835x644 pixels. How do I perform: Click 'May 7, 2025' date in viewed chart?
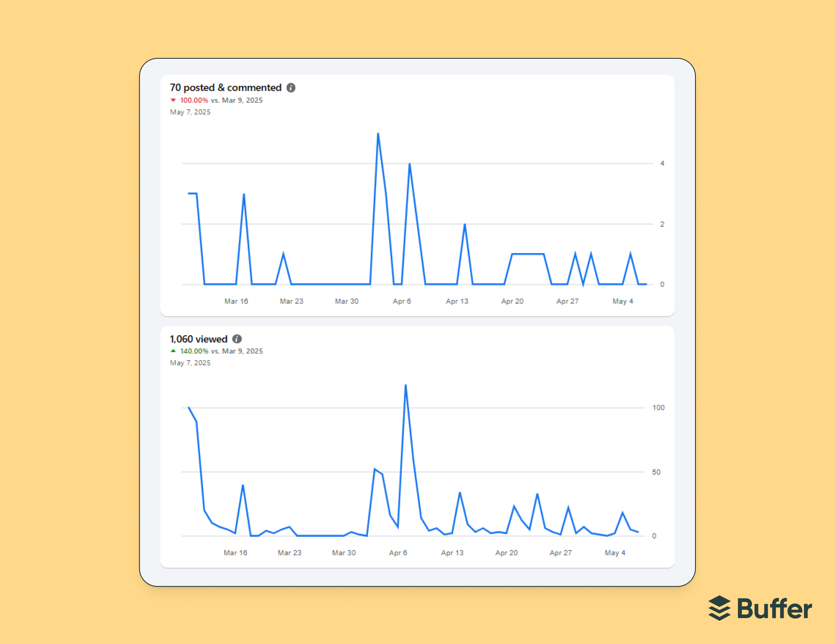(x=190, y=363)
